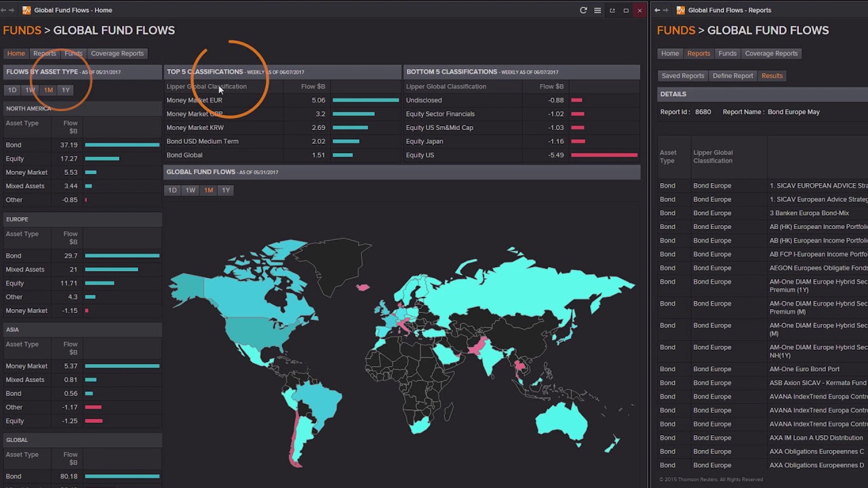Click FUNDS breadcrumb in Home window
This screenshot has height=488, width=868.
(22, 30)
